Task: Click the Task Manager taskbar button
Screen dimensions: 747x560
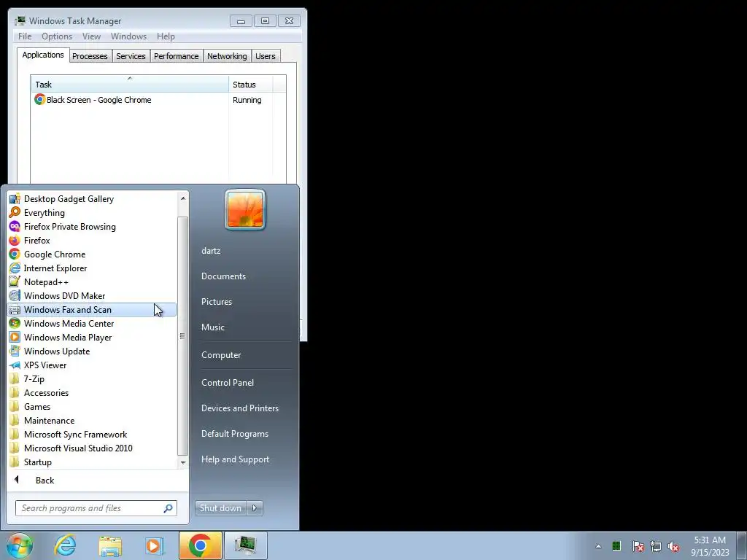Action: coord(245,545)
